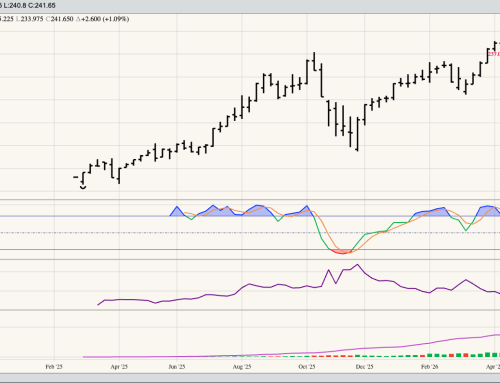Click the 'Feb '25' date axis label
Image resolution: width=500 pixels, height=383 pixels.
coord(54,367)
